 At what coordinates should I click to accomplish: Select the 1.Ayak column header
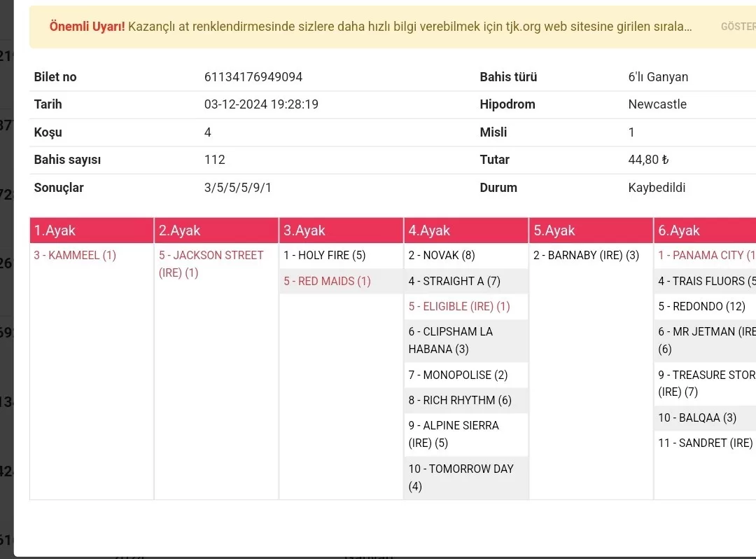[x=91, y=230]
